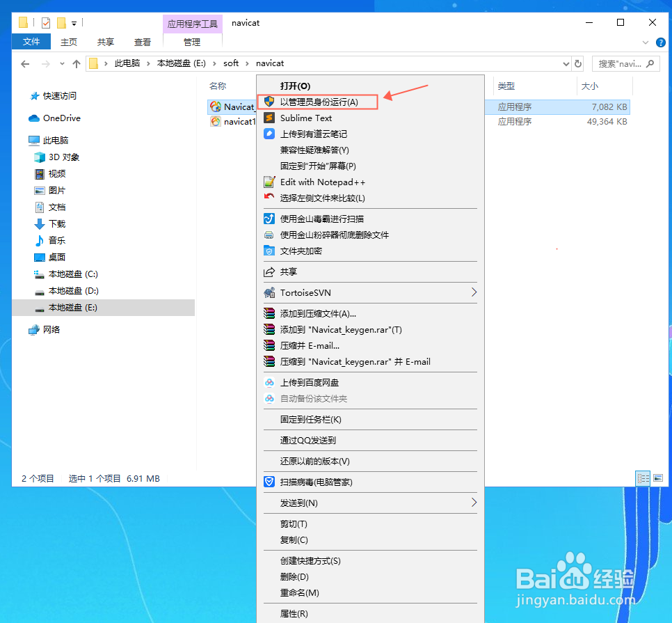This screenshot has height=623, width=672.
Task: Select 本地磁盘 (D:) in navigation pane
Action: pyautogui.click(x=73, y=291)
